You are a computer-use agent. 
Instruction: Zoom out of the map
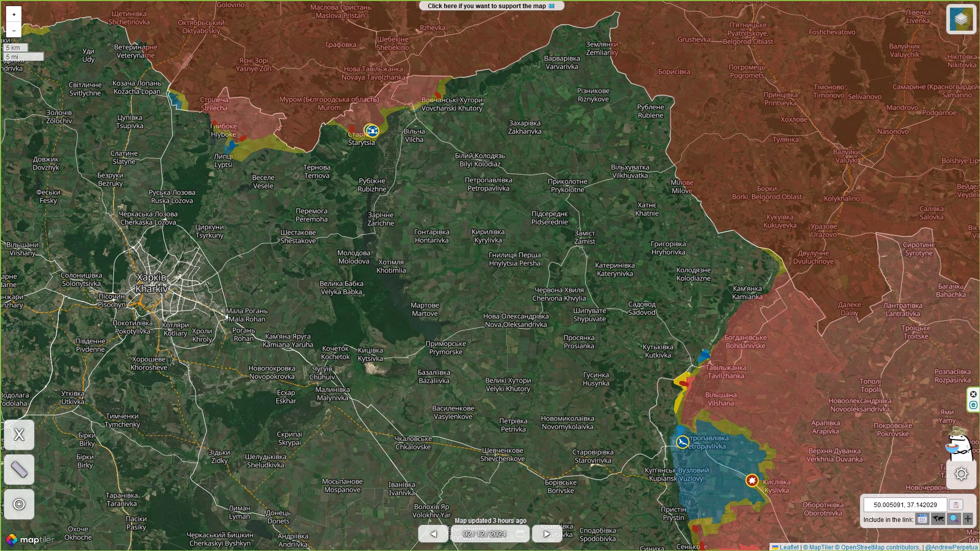pos(14,30)
